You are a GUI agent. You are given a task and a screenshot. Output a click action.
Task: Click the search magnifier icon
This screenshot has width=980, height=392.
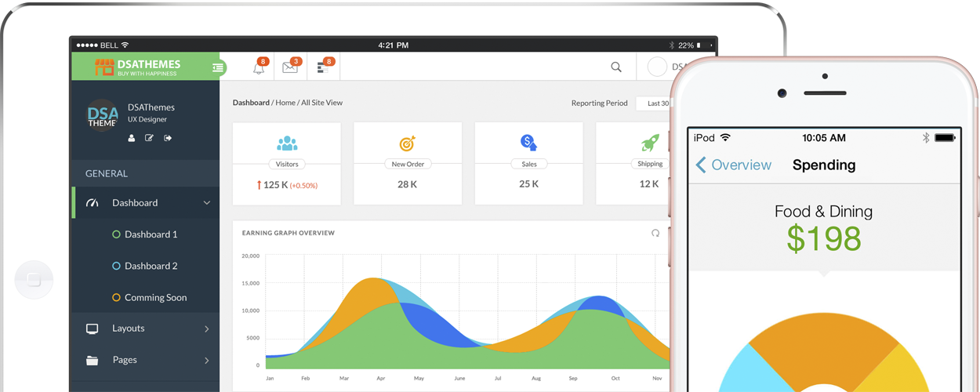coord(616,67)
